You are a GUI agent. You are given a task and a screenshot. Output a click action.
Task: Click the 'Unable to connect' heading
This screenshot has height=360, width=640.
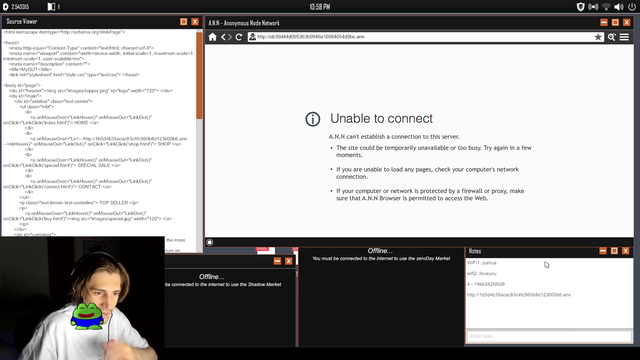381,118
